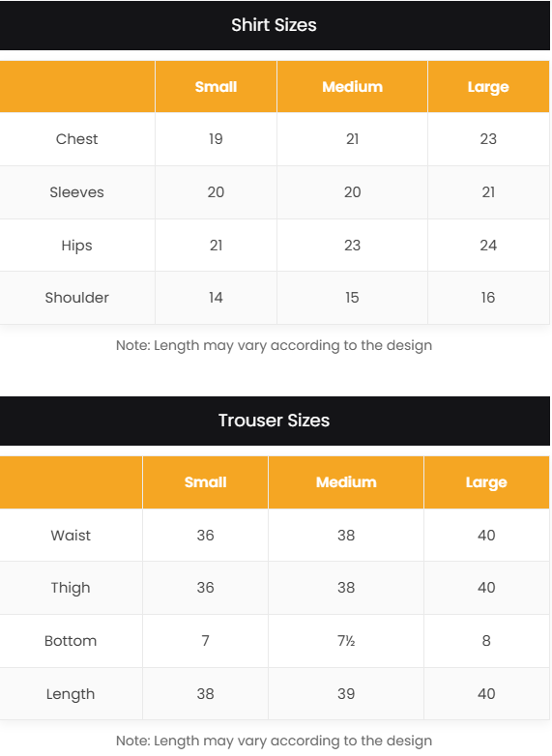
Task: Click the Bottom row label
Action: coord(71,641)
